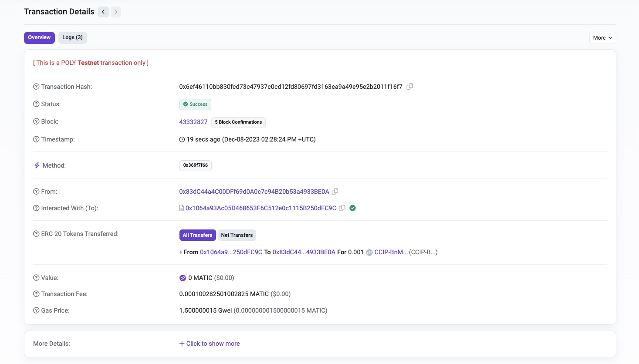Open transfer recipient 0x83dC44...4933BE0A
This screenshot has height=364, width=639.
point(304,252)
